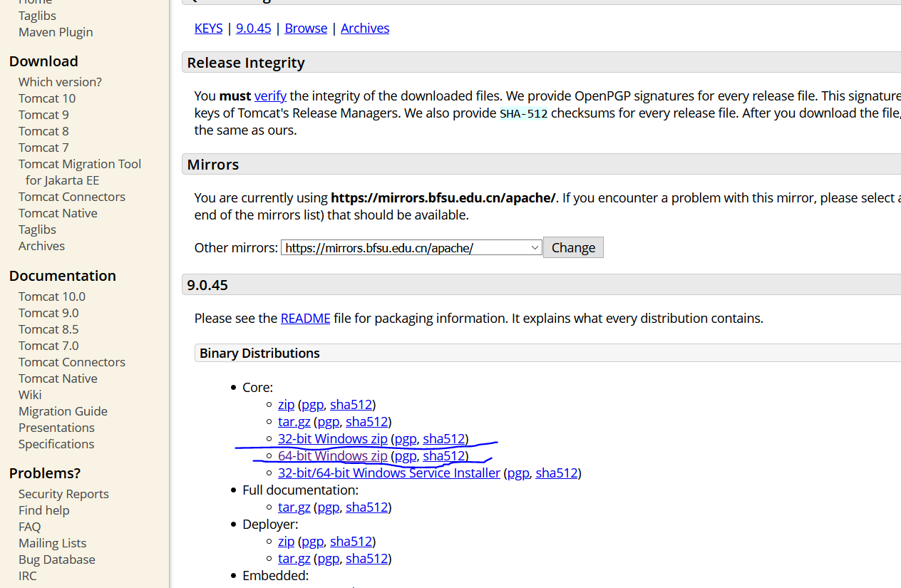Open pgp signature for Windows Service Installer
This screenshot has width=901, height=588.
click(518, 473)
